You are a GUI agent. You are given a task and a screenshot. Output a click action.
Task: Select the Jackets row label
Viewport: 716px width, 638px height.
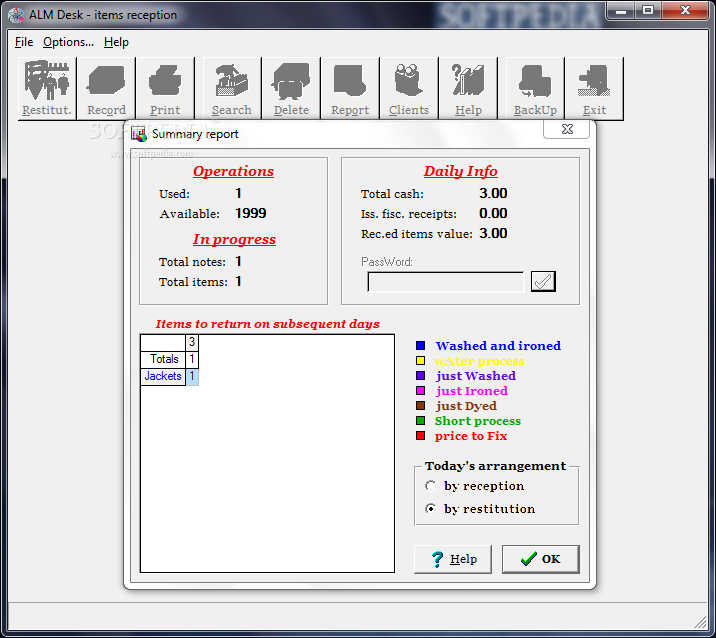pyautogui.click(x=163, y=376)
